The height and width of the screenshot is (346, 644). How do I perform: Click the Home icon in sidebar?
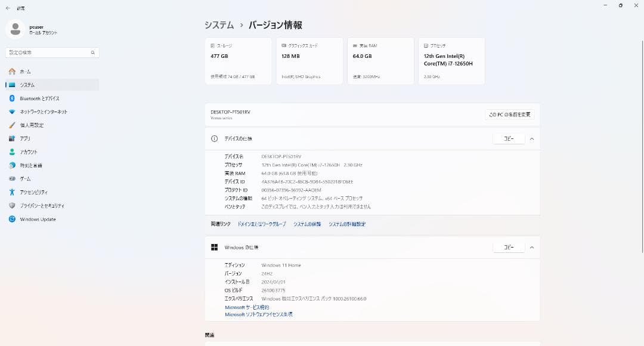[x=12, y=72]
